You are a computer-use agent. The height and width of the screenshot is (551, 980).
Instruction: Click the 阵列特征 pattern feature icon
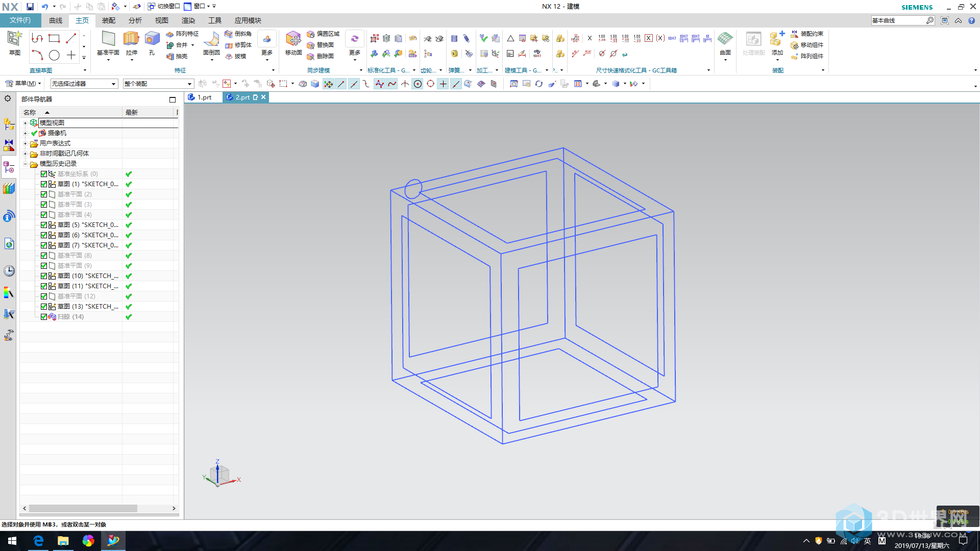[x=170, y=34]
